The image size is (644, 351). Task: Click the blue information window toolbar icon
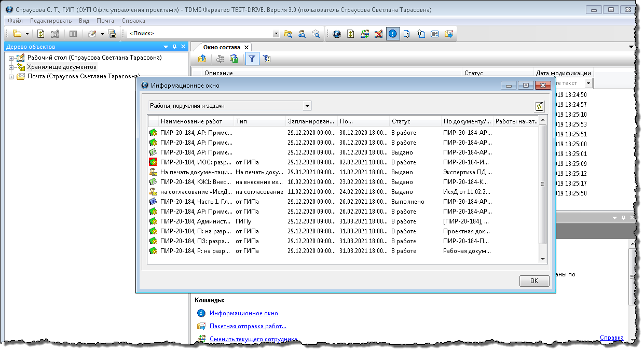[393, 34]
